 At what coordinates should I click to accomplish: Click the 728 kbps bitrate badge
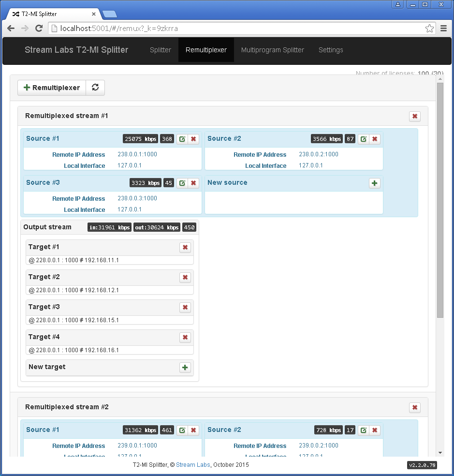(329, 430)
